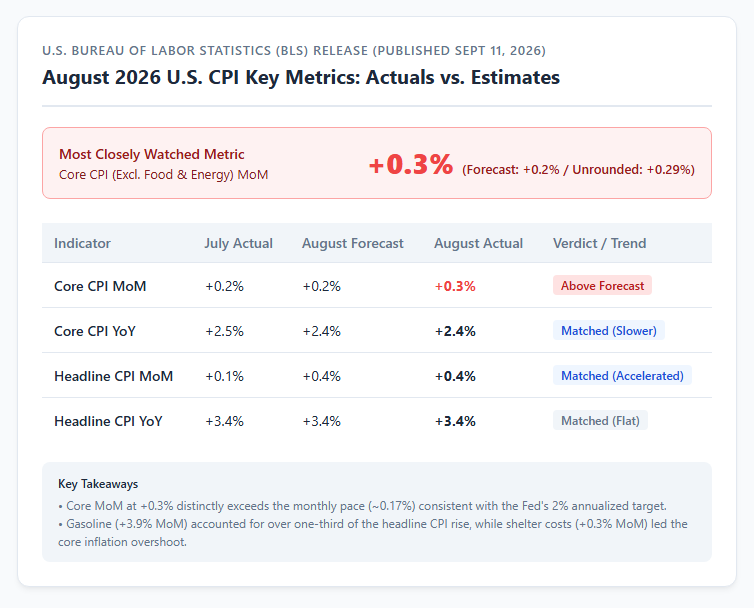Click the Key Takeaways heading

coord(98,484)
